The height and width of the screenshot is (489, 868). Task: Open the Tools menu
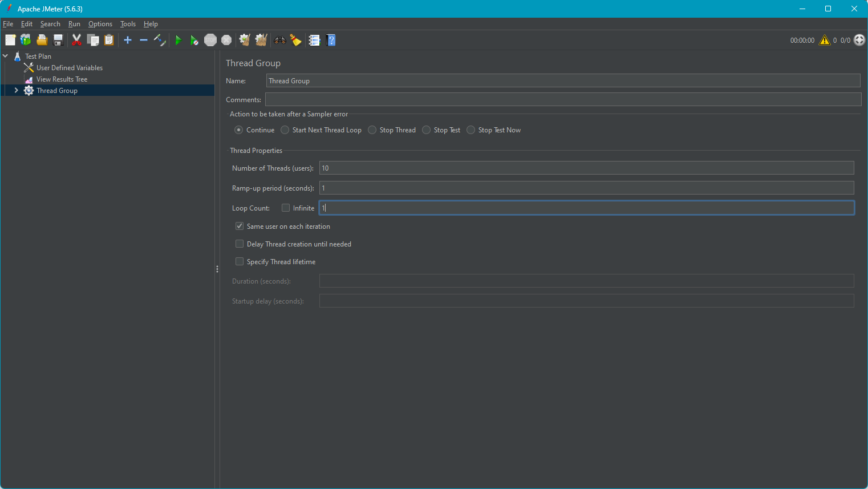point(128,24)
